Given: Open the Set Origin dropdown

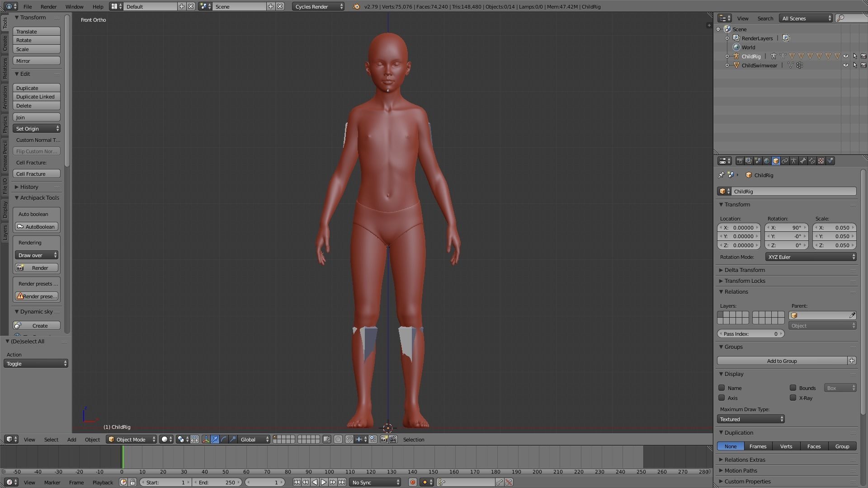Looking at the screenshot, I should [37, 128].
